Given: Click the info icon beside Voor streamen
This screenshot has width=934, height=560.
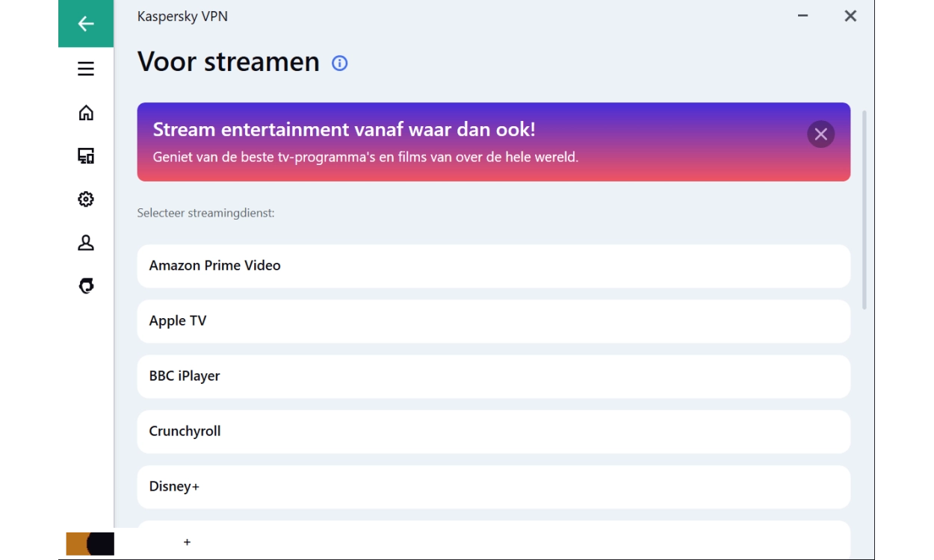Looking at the screenshot, I should point(340,63).
